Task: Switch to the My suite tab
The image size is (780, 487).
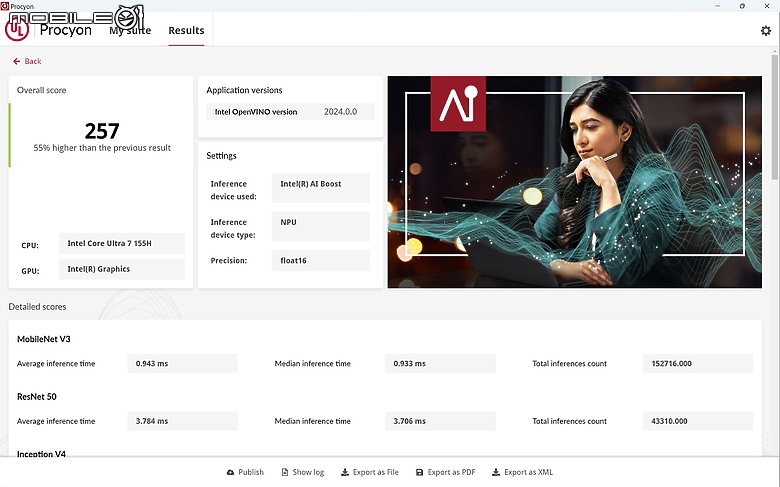Action: pos(130,30)
